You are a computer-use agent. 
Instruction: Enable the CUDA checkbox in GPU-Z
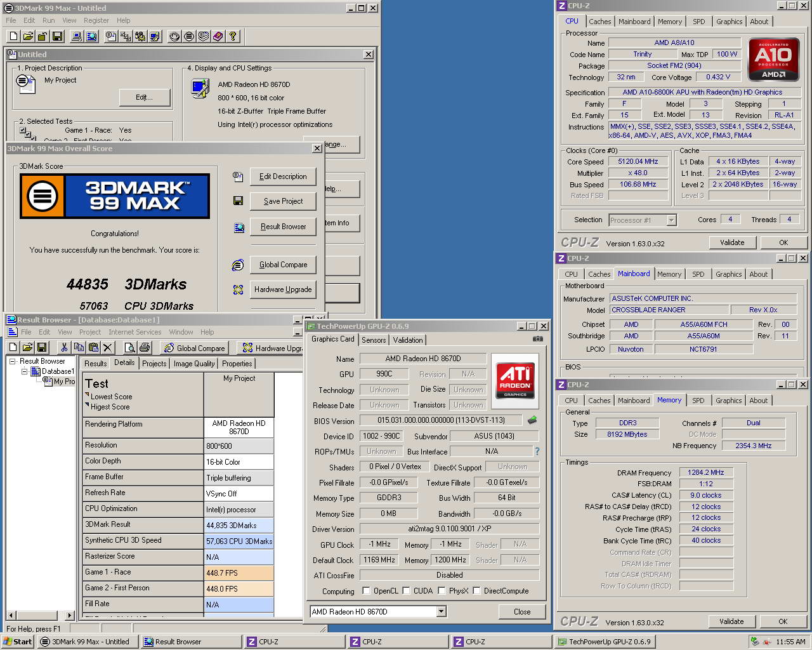click(x=406, y=591)
